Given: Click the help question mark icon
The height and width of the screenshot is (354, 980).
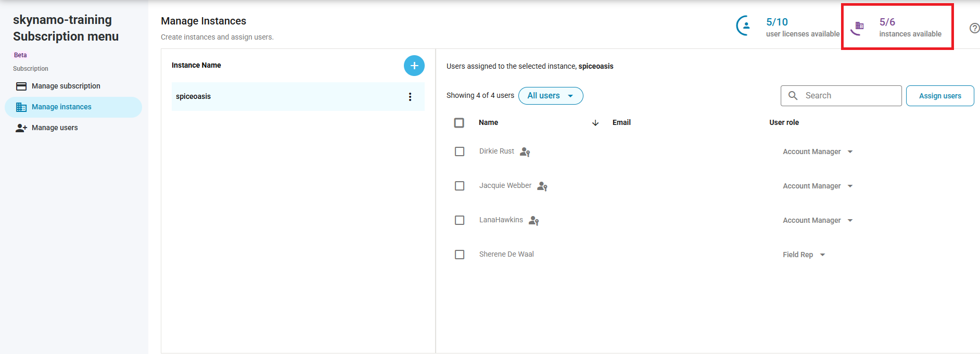Looking at the screenshot, I should 974,28.
